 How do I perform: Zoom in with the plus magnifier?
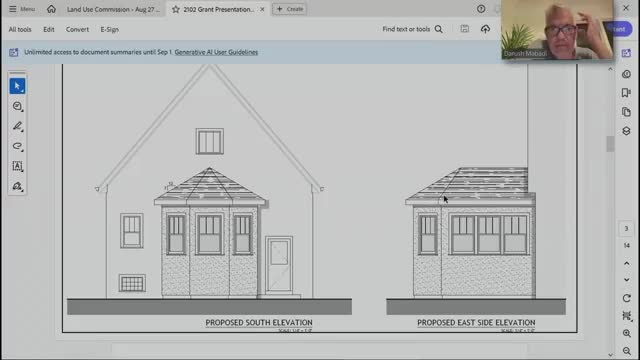coord(627,333)
